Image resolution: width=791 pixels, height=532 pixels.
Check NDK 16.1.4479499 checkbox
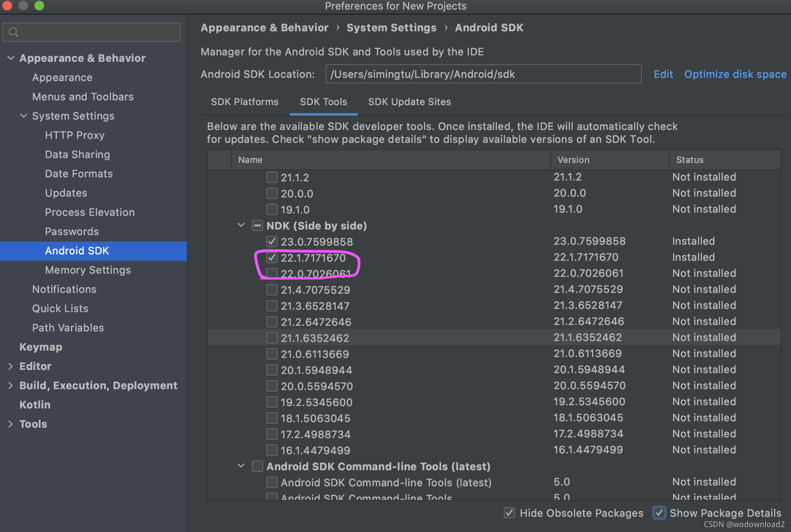272,450
